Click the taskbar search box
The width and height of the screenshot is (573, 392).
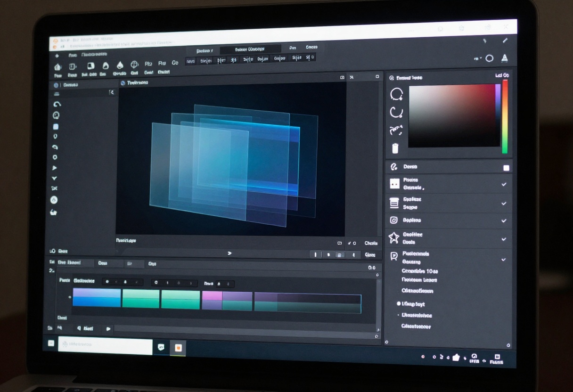[x=105, y=345]
